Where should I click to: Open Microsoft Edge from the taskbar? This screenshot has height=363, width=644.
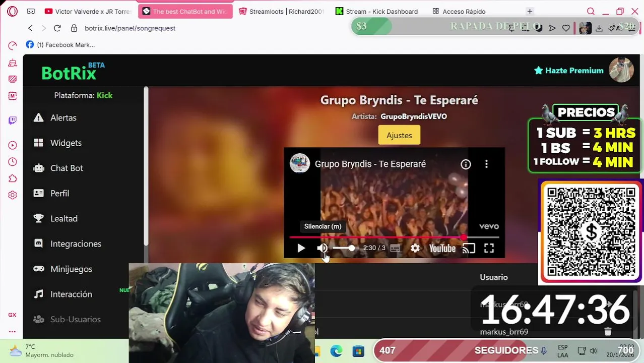tap(336, 351)
